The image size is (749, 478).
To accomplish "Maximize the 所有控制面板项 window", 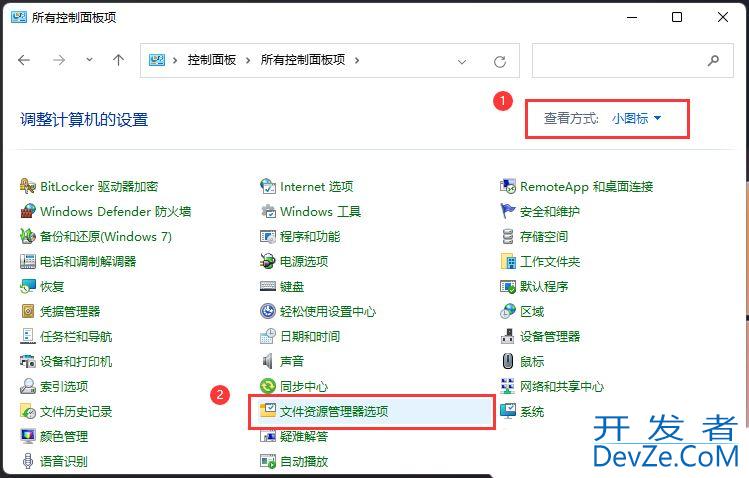I will 676,17.
